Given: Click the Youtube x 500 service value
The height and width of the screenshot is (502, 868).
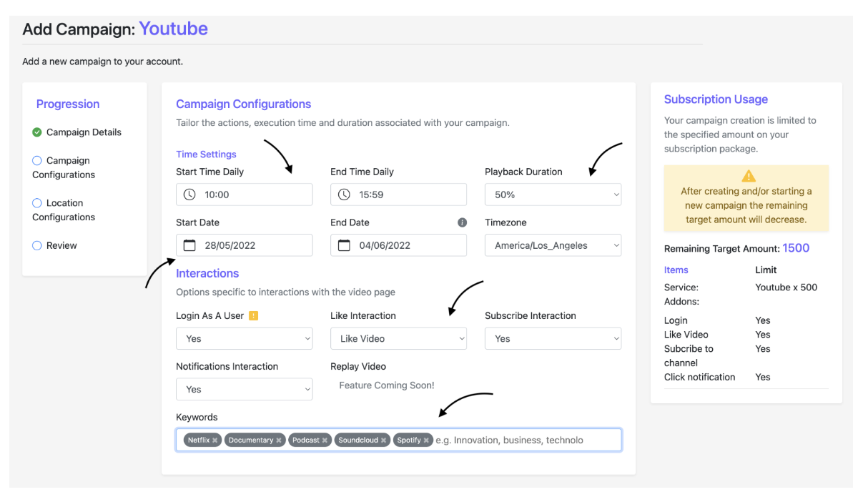Looking at the screenshot, I should click(786, 287).
